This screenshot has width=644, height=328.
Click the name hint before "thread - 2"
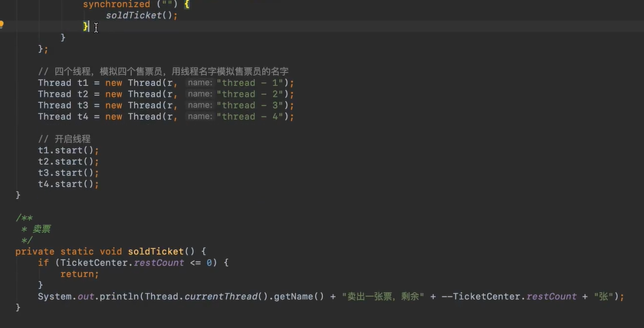[200, 94]
